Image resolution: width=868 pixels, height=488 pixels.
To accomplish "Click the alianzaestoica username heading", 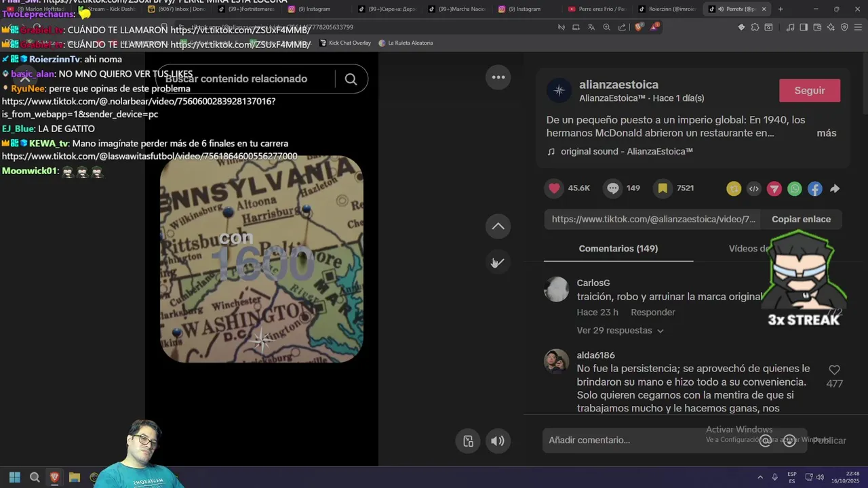I will (x=618, y=85).
